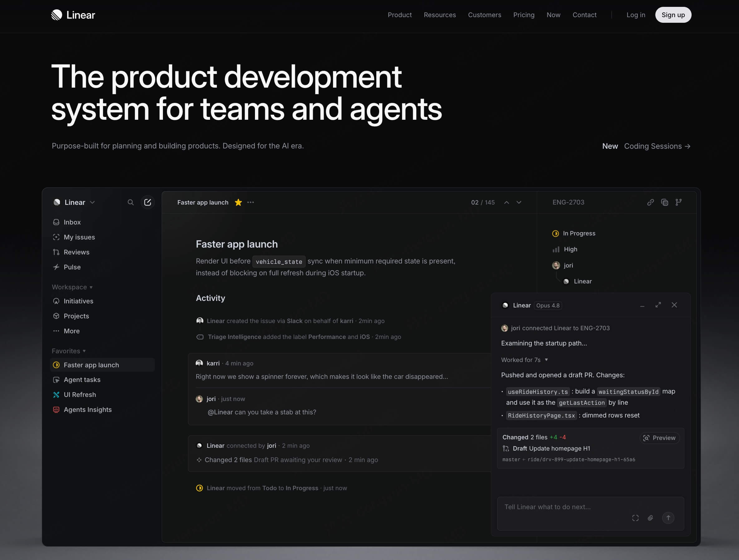Click the High priority bars icon
Viewport: 739px width, 560px height.
click(x=556, y=249)
